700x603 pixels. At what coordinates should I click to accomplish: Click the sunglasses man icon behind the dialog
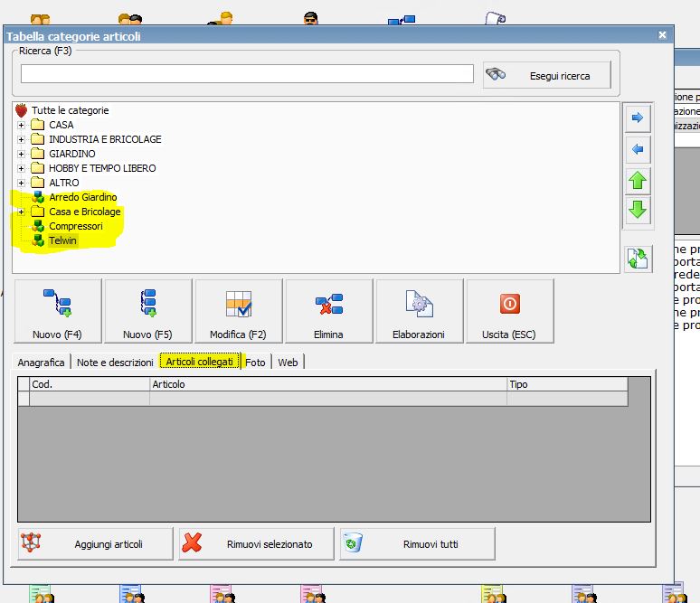tap(310, 18)
